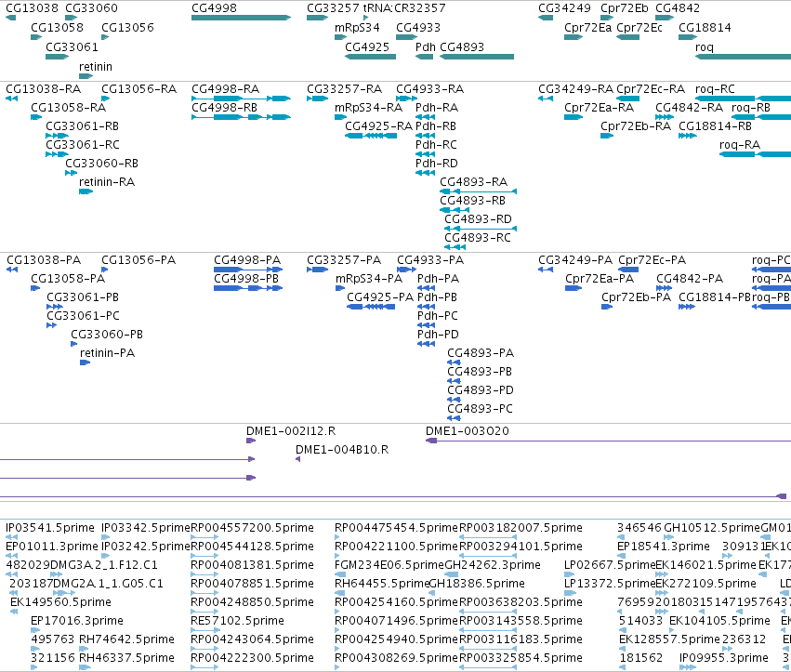Click the RE57102.5prime EST label
Screen dimensions: 791x672
tap(237, 621)
